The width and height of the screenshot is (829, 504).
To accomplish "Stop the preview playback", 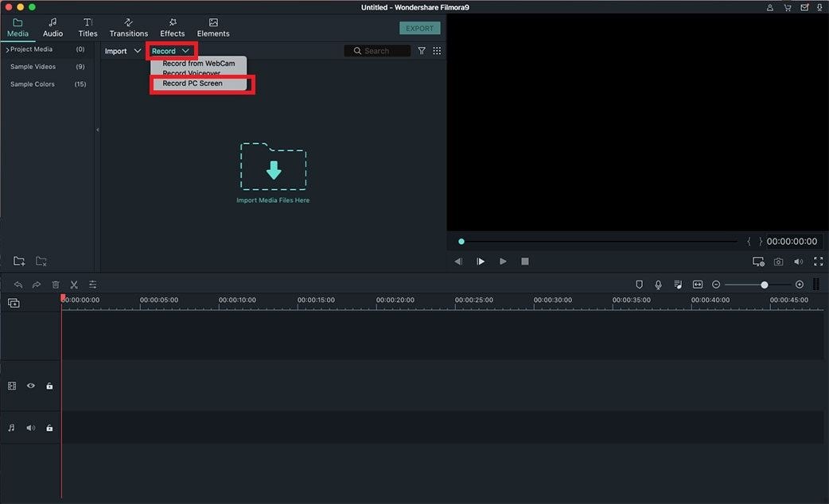I will tap(525, 262).
